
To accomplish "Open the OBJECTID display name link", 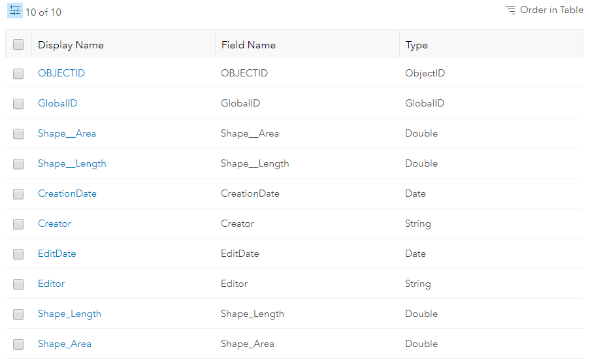I will tap(61, 73).
